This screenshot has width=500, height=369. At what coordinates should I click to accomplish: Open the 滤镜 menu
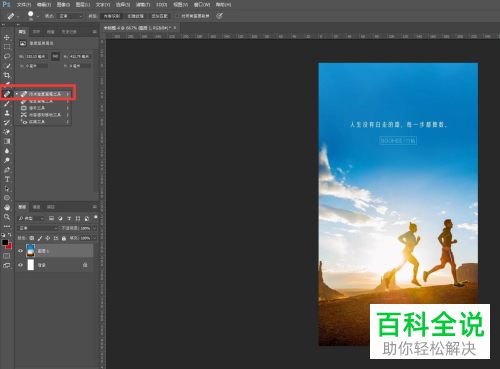click(143, 5)
